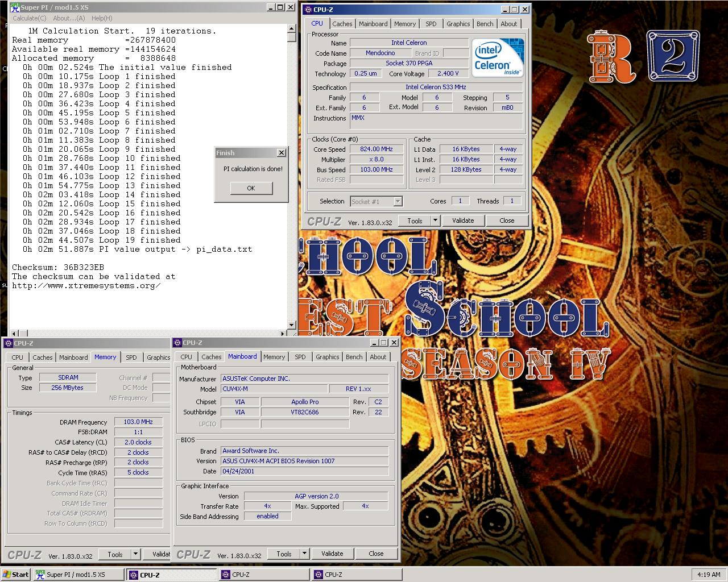This screenshot has width=728, height=582.
Task: Click the taskbar clock showing 4:19 AM
Action: pyautogui.click(x=709, y=575)
